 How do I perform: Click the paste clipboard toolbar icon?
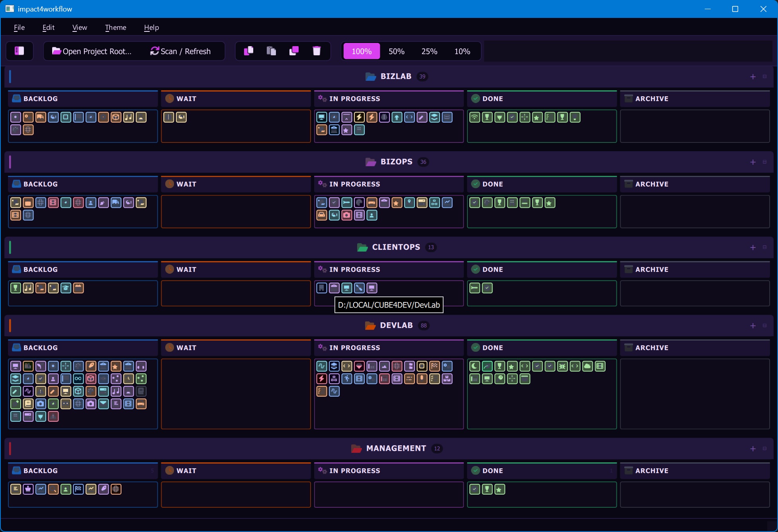click(x=271, y=51)
